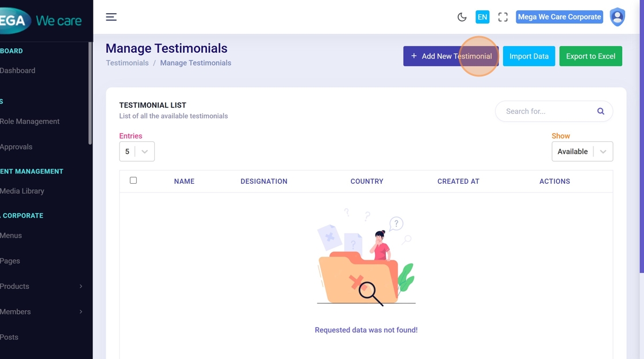Toggle dark mode moon icon

tap(462, 17)
